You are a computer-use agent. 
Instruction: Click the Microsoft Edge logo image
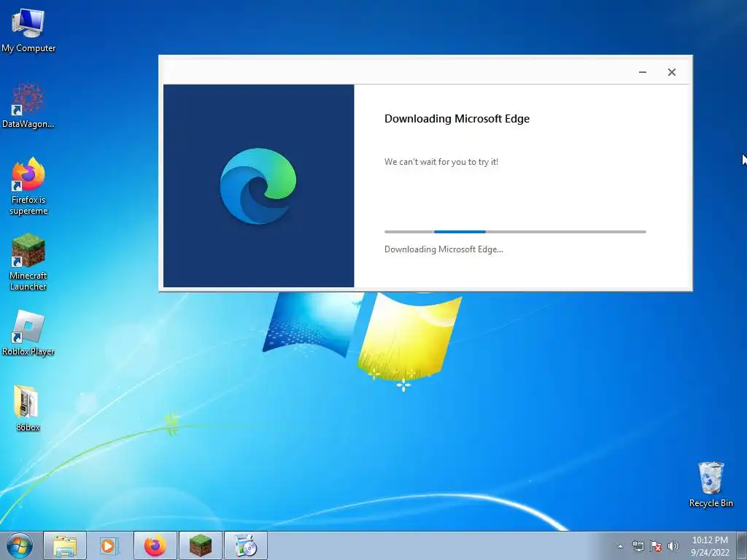(258, 186)
